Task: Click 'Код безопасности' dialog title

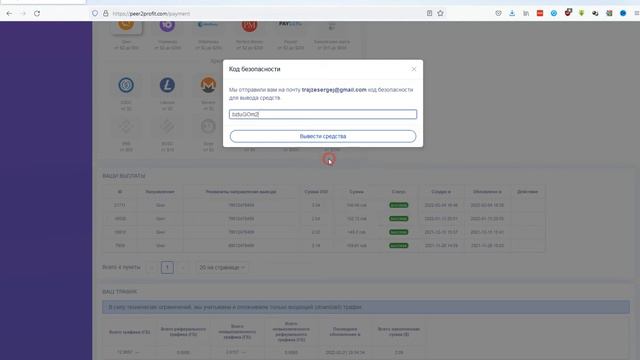Action: click(254, 69)
